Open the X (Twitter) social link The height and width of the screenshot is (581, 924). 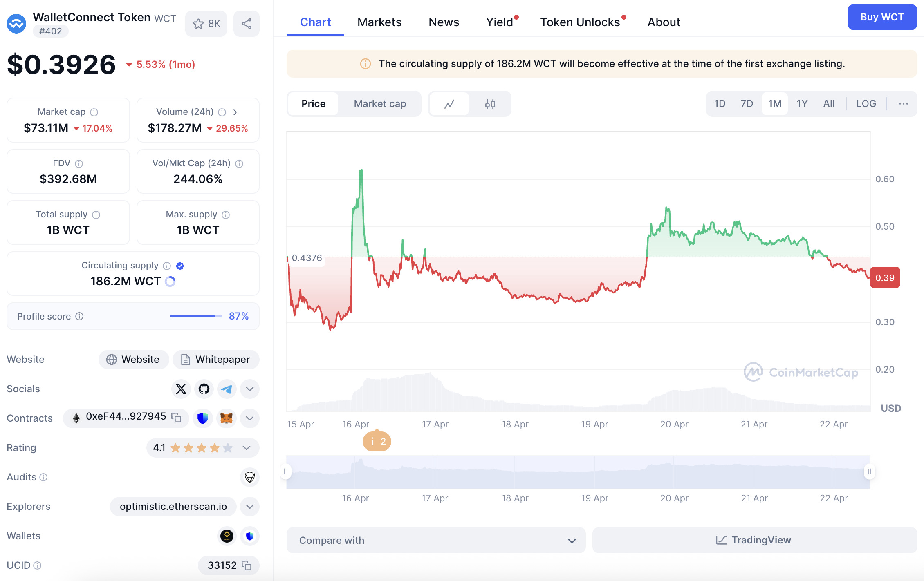(x=181, y=389)
